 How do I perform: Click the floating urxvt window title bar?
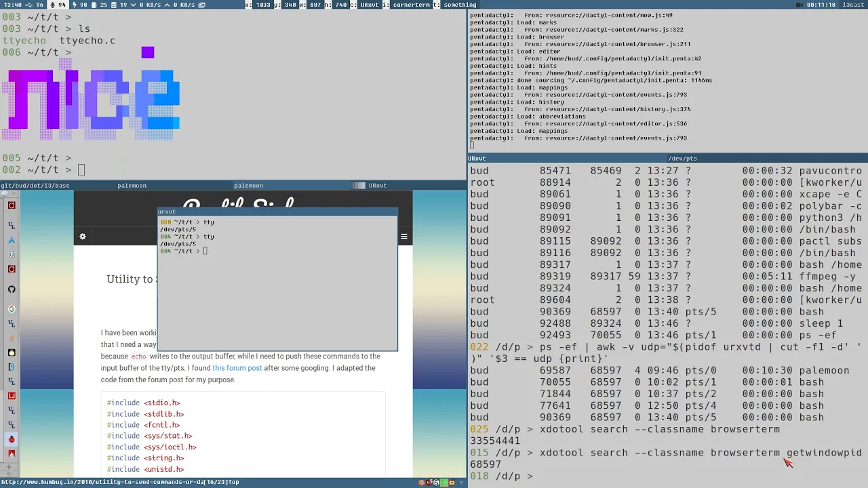277,211
